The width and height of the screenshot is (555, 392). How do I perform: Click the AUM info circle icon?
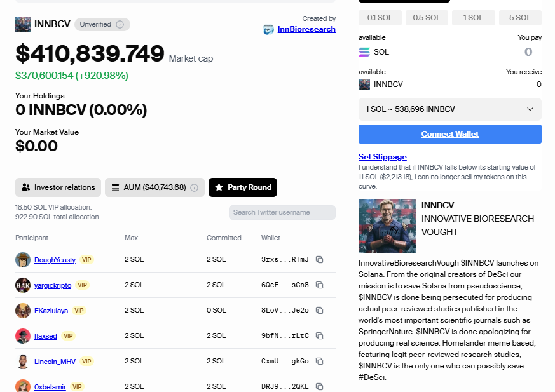click(195, 187)
